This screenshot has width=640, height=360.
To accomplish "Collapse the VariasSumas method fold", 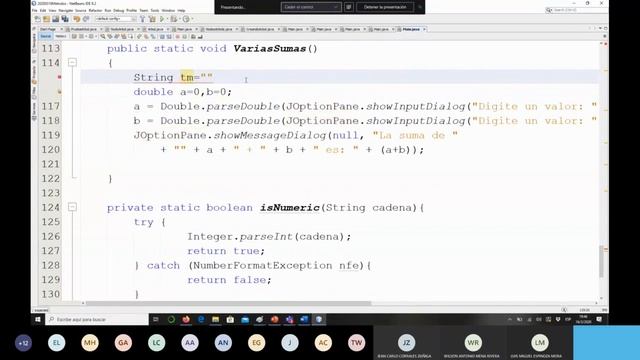I will (72, 62).
